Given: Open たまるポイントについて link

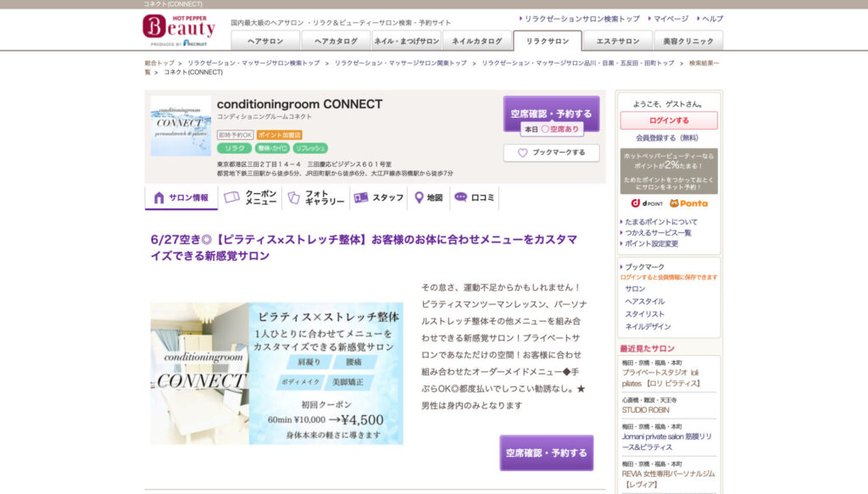Looking at the screenshot, I should (661, 222).
